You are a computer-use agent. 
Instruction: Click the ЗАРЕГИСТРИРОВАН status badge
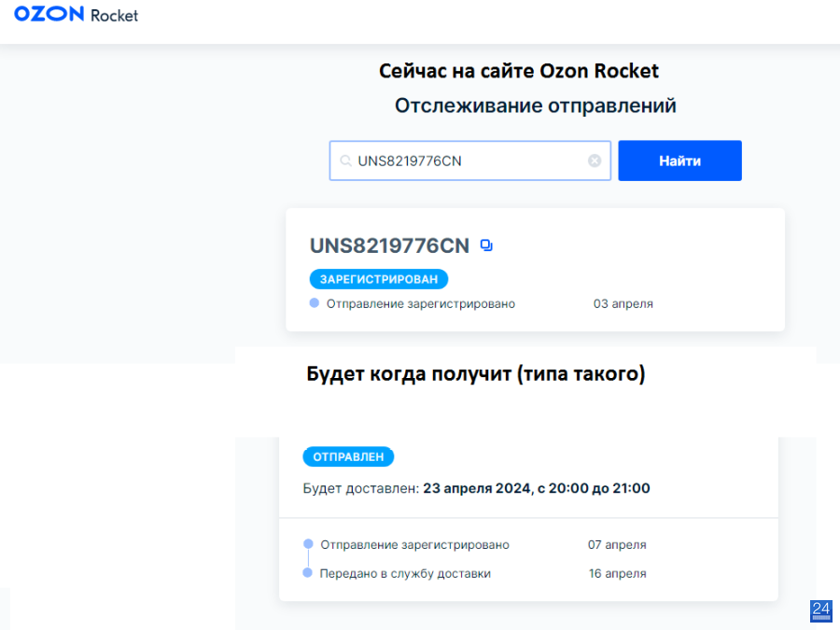(x=379, y=279)
